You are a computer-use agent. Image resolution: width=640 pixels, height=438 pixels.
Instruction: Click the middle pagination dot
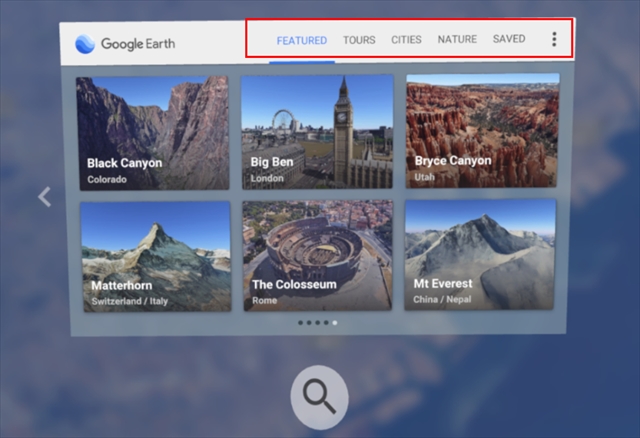point(317,323)
